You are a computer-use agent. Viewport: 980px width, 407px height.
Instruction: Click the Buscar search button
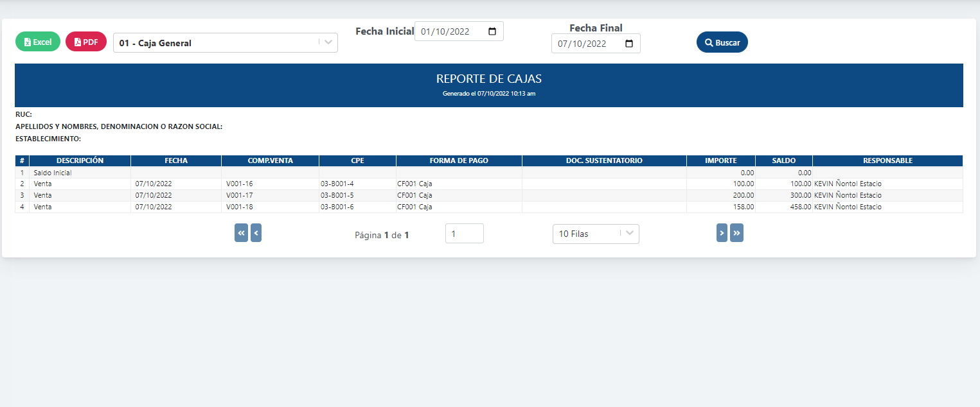tap(722, 42)
